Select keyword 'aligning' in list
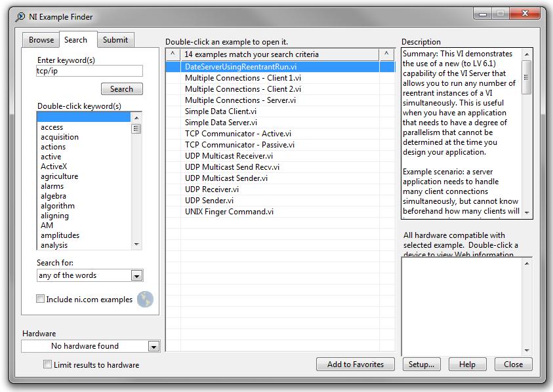553x392 pixels. point(84,216)
